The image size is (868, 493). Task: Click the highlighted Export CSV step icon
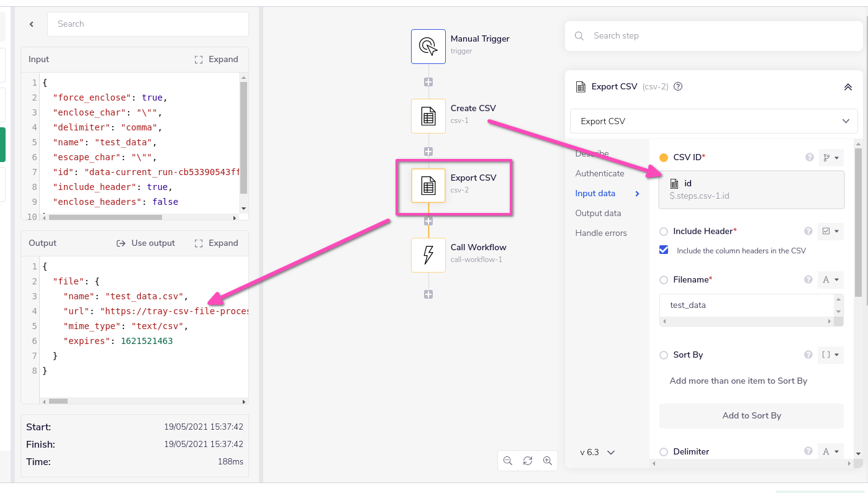(428, 187)
